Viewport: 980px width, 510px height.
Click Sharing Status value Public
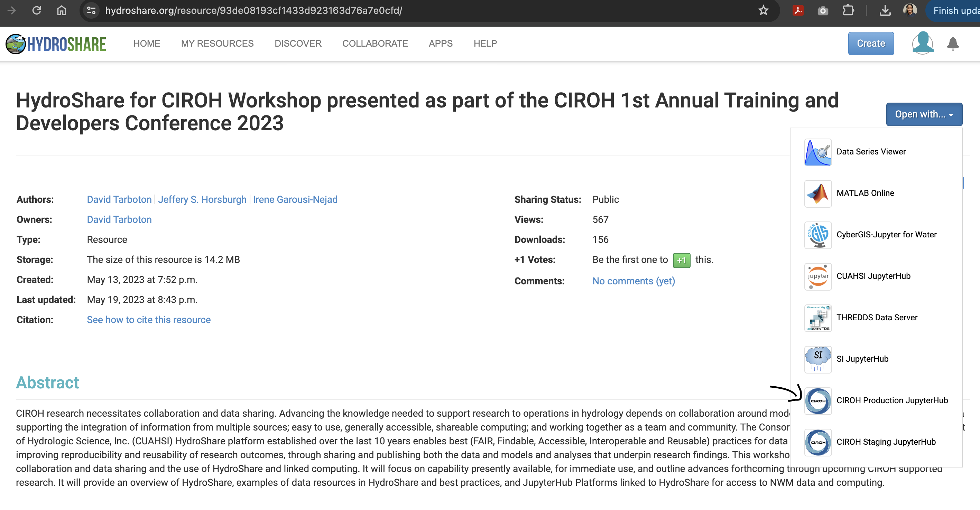[x=605, y=199]
